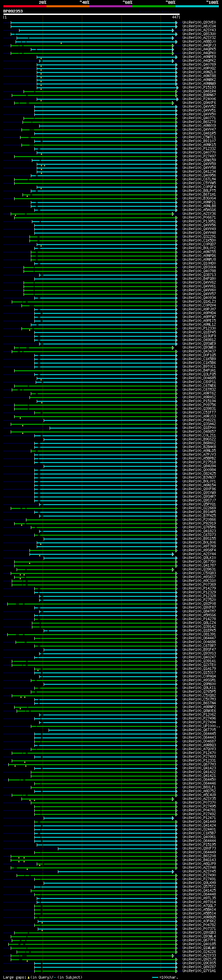222x980 pixels.
Task: Click the UniRef100_B9RN67 label
Action: 199,95
